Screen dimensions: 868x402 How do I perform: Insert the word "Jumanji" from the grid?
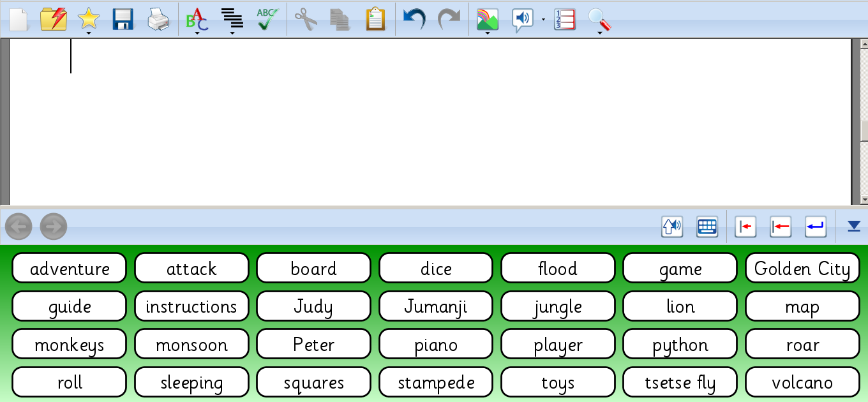(x=436, y=306)
